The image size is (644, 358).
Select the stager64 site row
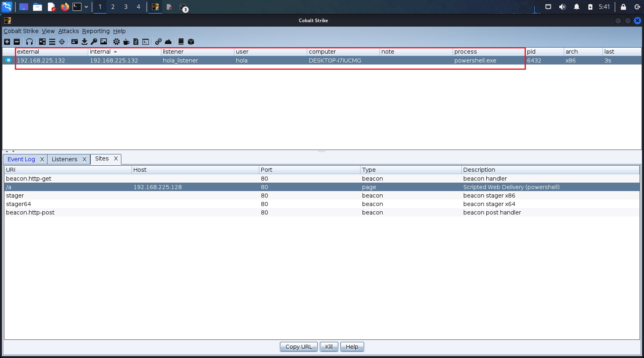click(x=322, y=204)
